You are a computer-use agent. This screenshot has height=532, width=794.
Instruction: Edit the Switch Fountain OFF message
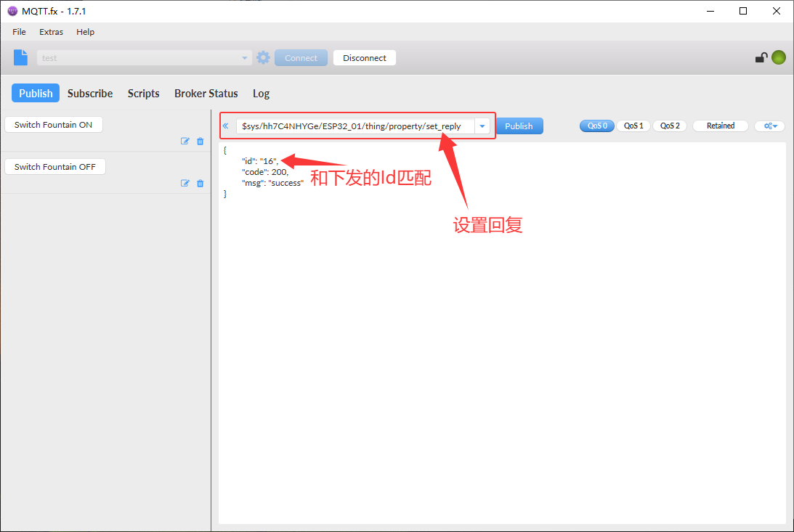click(x=185, y=183)
